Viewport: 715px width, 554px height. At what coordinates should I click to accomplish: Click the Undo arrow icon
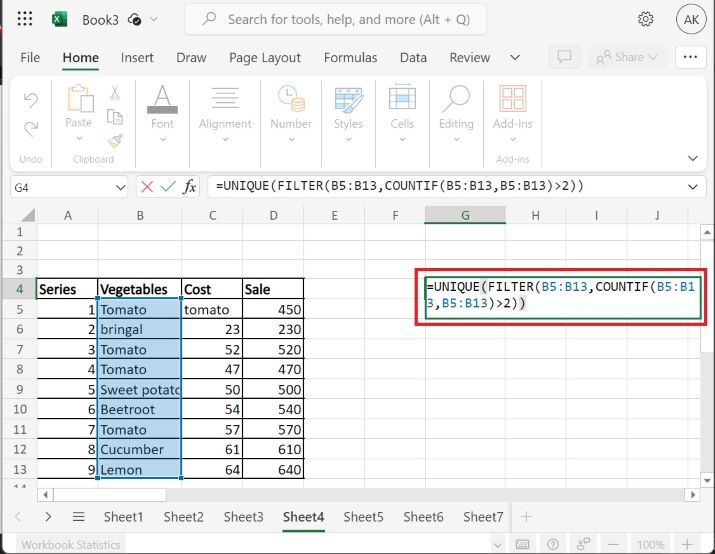coord(31,100)
